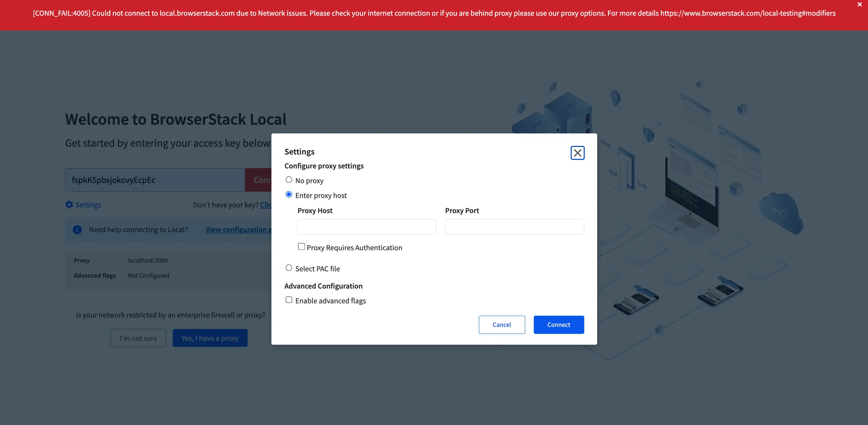Screen dimensions: 868x425
Task: Click the blue info circle icon
Action: tap(77, 230)
